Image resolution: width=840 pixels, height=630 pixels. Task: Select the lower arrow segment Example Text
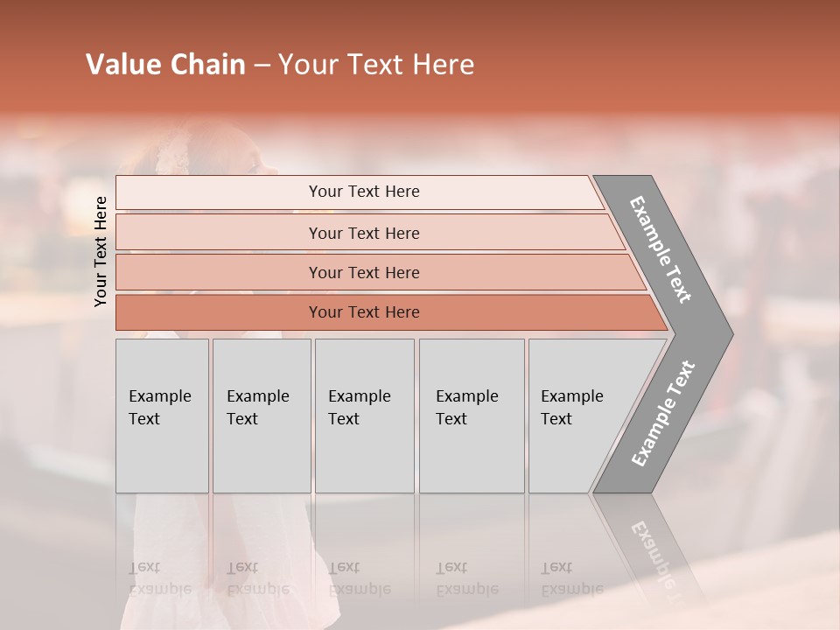[x=663, y=413]
